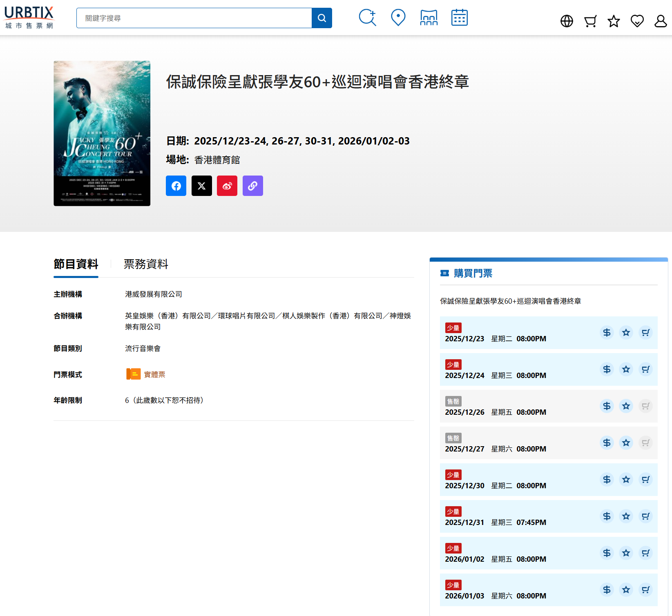Image resolution: width=672 pixels, height=616 pixels.
Task: Copy event link with purple chain icon
Action: (x=253, y=186)
